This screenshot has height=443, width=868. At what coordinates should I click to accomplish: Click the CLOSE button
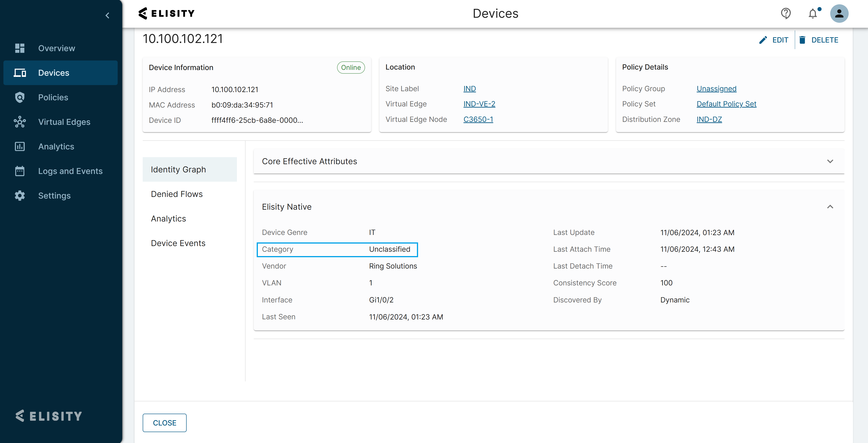(165, 423)
